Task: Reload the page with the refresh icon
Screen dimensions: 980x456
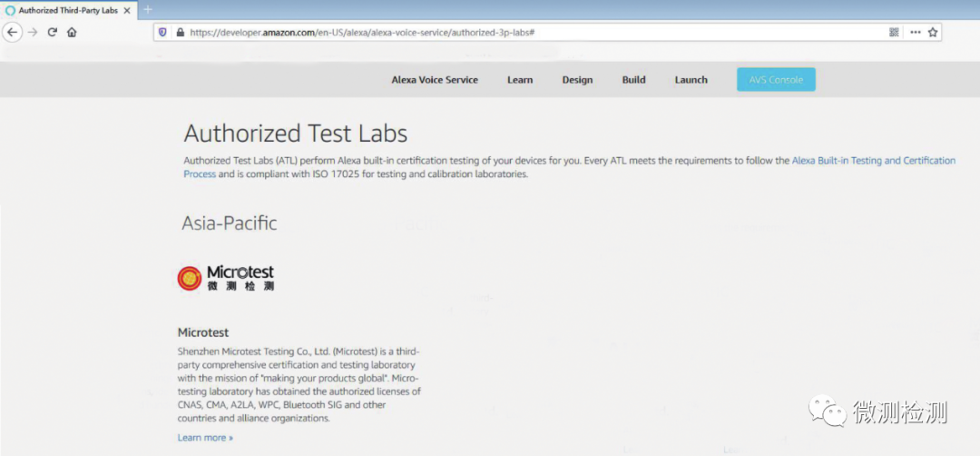Action: coord(53,33)
